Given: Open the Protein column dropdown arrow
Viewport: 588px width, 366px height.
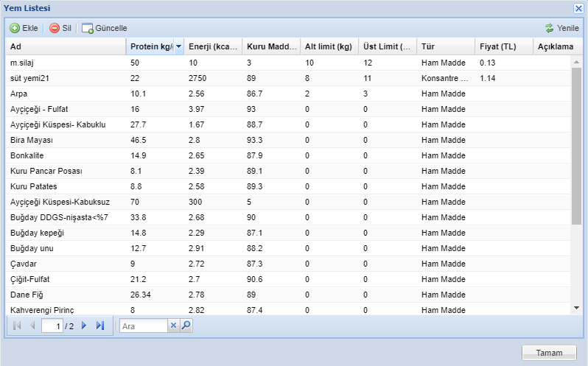Looking at the screenshot, I should click(x=178, y=47).
